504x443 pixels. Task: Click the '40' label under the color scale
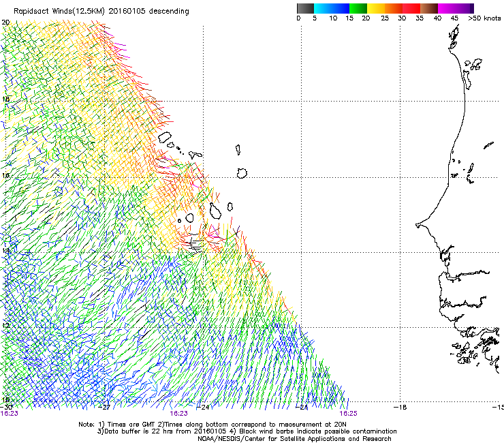[437, 18]
